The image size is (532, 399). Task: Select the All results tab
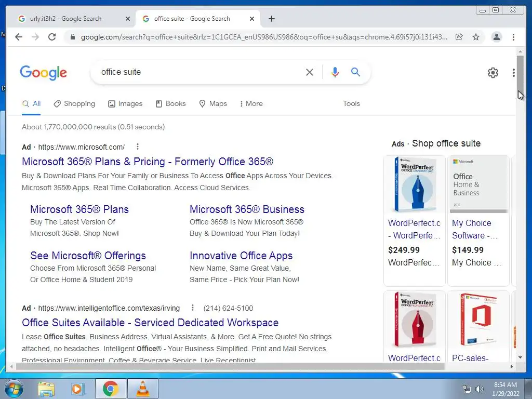tap(31, 104)
